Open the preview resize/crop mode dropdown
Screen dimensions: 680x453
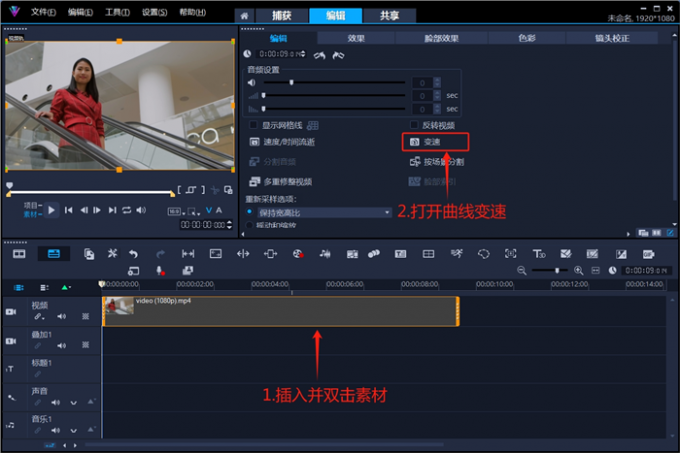[x=194, y=212]
